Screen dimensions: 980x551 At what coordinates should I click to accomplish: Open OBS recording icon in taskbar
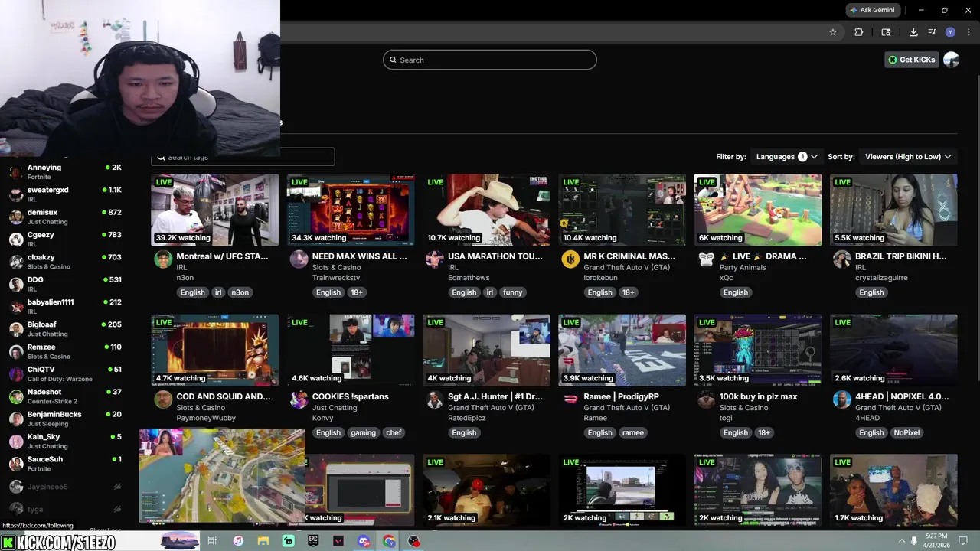click(x=414, y=541)
